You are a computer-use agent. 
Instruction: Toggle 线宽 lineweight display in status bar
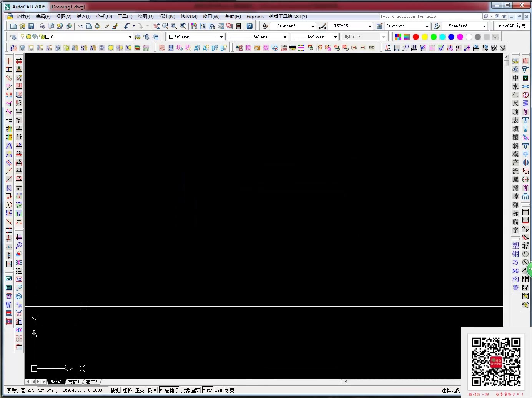[x=230, y=390]
